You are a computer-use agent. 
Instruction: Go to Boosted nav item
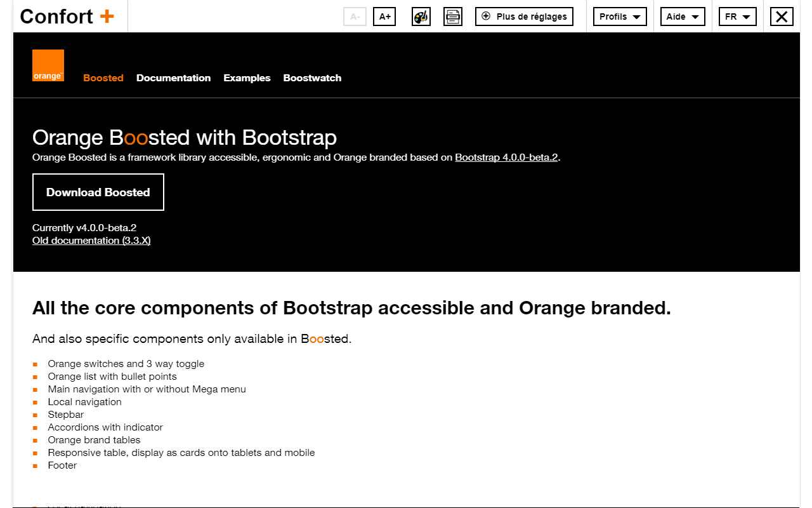(103, 78)
